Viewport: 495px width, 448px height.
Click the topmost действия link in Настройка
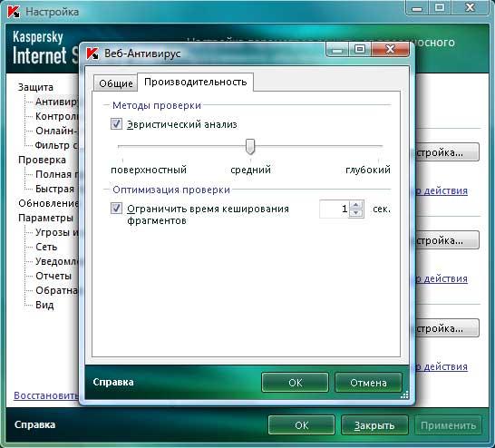pos(442,190)
